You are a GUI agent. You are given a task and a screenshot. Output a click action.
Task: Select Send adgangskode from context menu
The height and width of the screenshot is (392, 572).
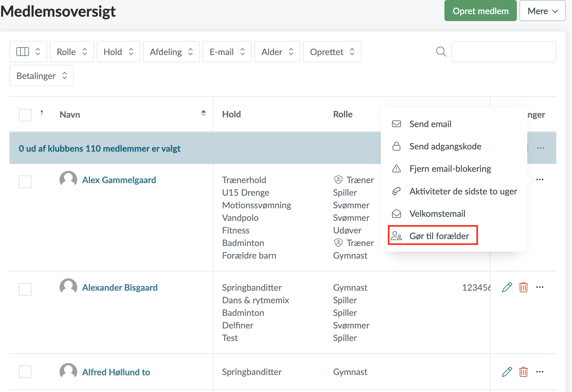(445, 146)
